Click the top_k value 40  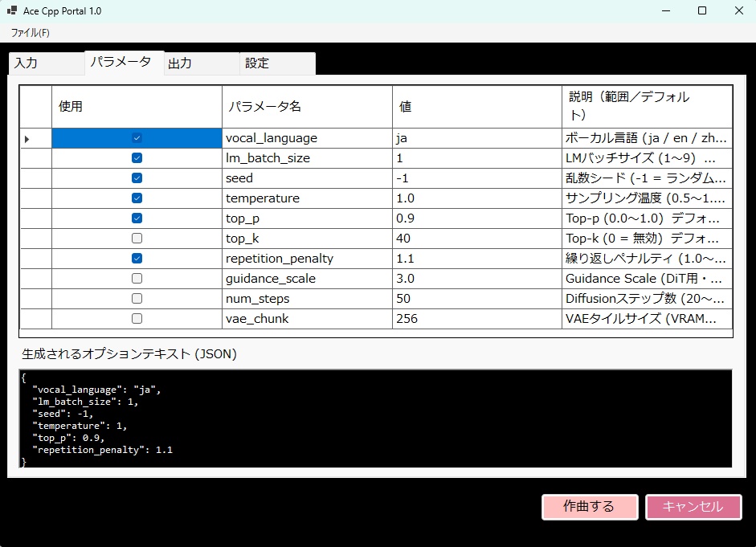pyautogui.click(x=477, y=239)
